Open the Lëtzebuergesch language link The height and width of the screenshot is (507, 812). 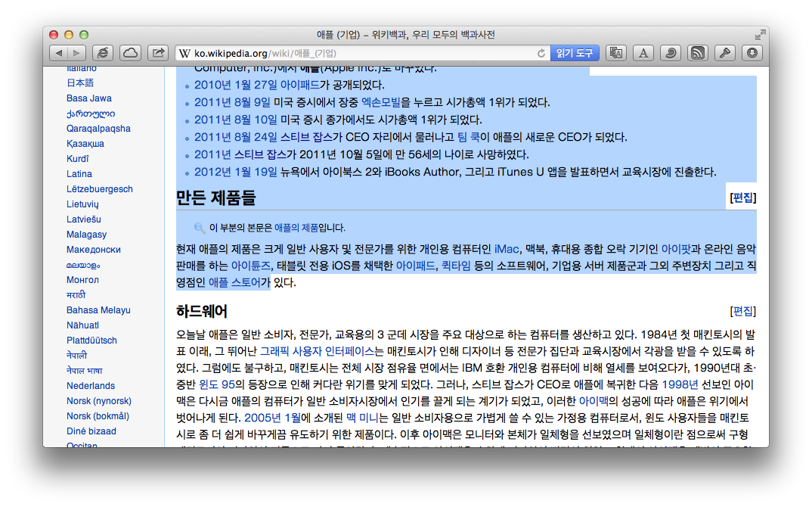pos(100,189)
